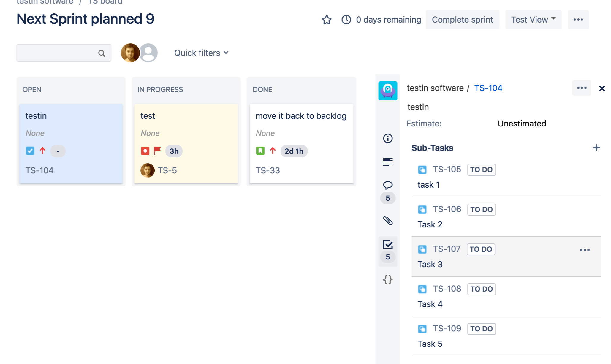Image resolution: width=611 pixels, height=364 pixels.
Task: Toggle the assignee avatar filter
Action: click(130, 53)
